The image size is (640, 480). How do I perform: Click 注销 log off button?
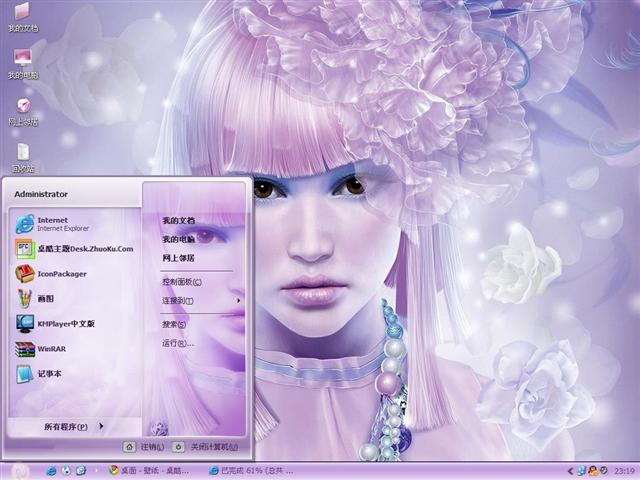coord(144,447)
